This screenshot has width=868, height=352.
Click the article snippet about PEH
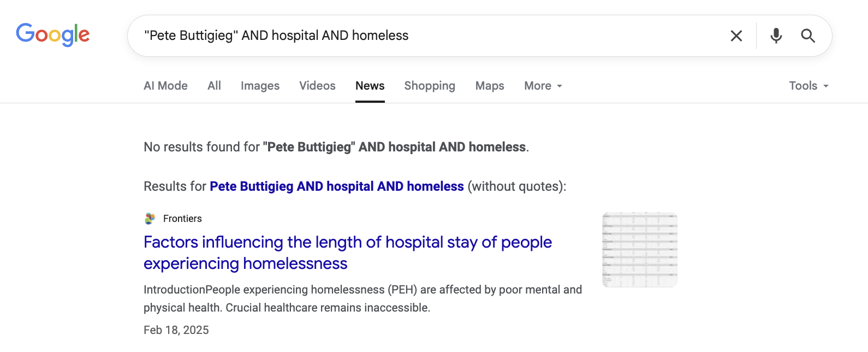tap(362, 298)
